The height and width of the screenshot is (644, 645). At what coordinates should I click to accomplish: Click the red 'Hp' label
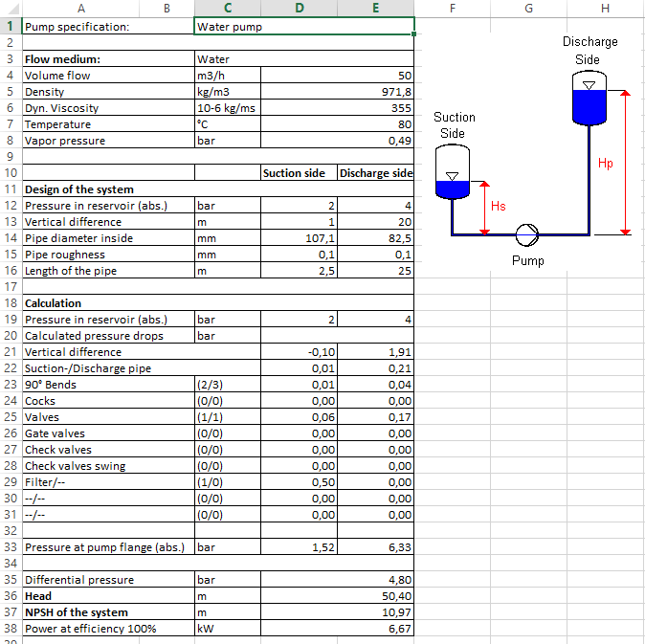(605, 164)
